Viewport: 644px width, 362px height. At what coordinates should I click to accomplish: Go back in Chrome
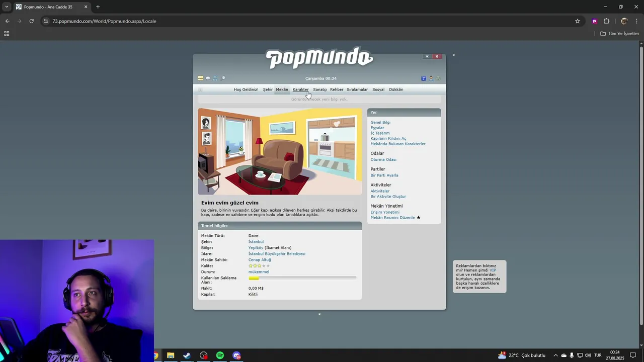pyautogui.click(x=7, y=21)
